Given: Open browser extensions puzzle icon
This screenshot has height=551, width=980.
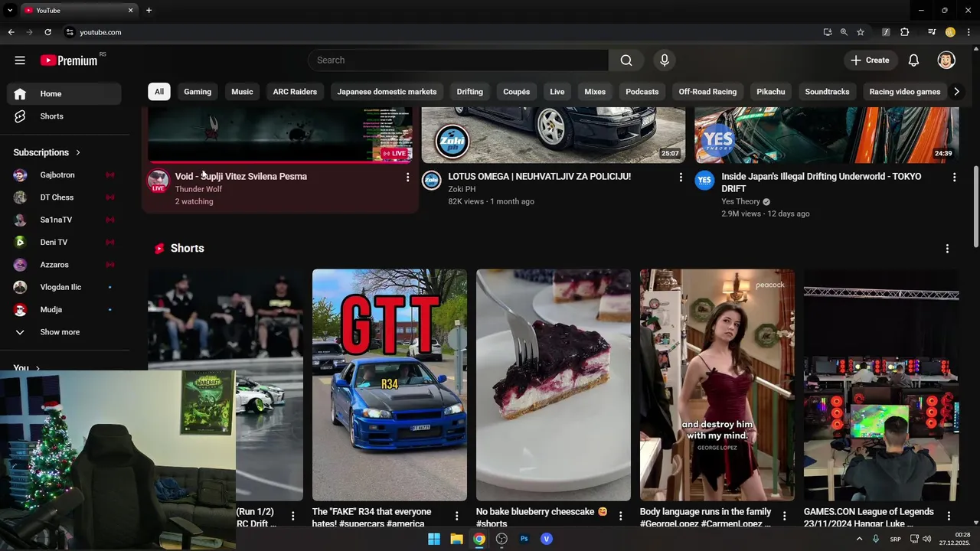Looking at the screenshot, I should pyautogui.click(x=905, y=32).
